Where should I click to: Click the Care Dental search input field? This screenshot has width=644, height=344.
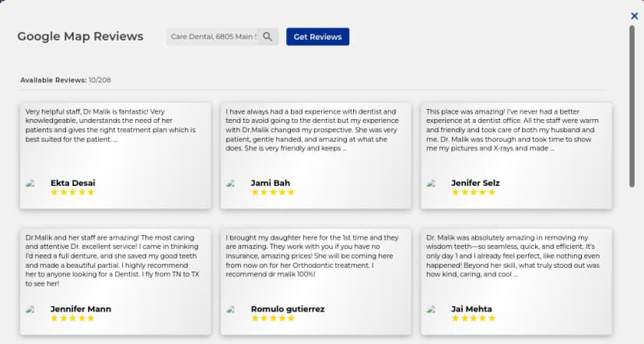(212, 37)
